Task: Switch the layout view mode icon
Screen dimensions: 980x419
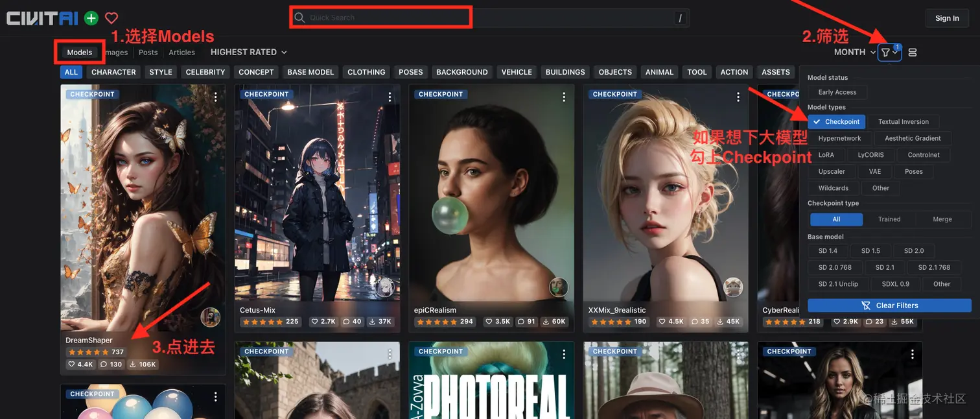Action: tap(913, 53)
